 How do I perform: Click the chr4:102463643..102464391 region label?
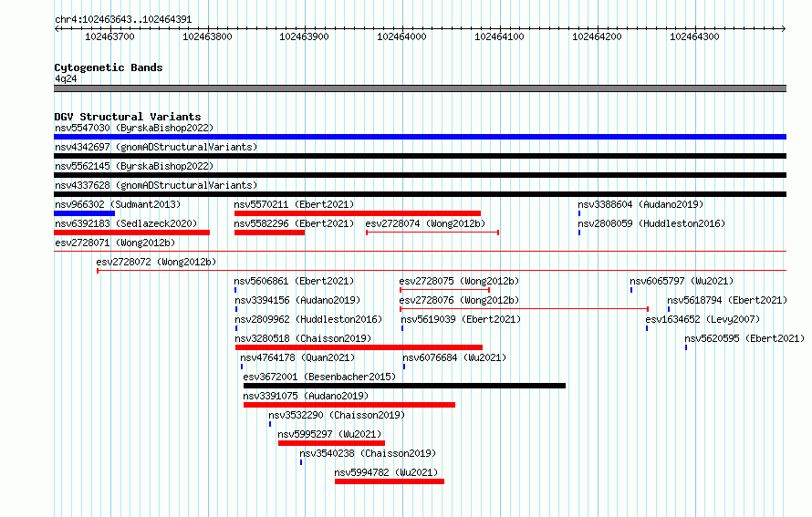(123, 20)
